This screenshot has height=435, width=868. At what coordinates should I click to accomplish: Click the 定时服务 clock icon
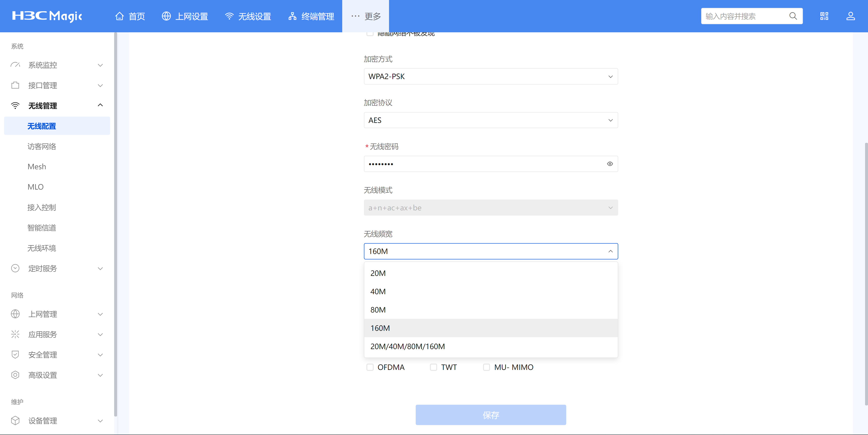(x=15, y=268)
